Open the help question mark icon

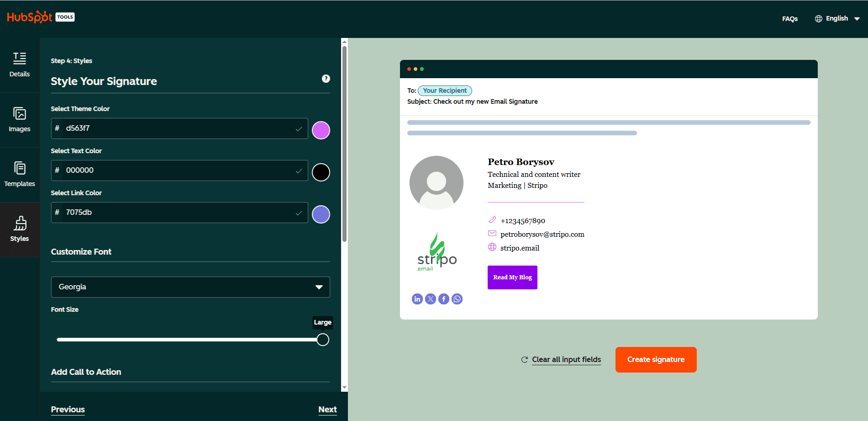326,79
